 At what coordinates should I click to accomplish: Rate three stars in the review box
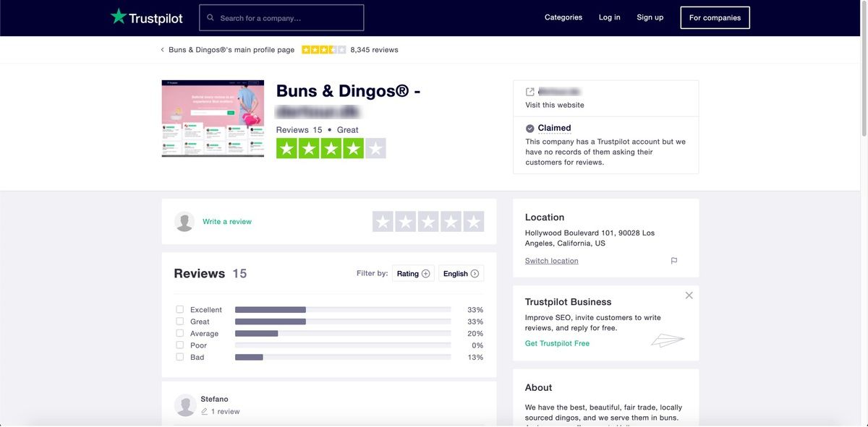tap(428, 222)
